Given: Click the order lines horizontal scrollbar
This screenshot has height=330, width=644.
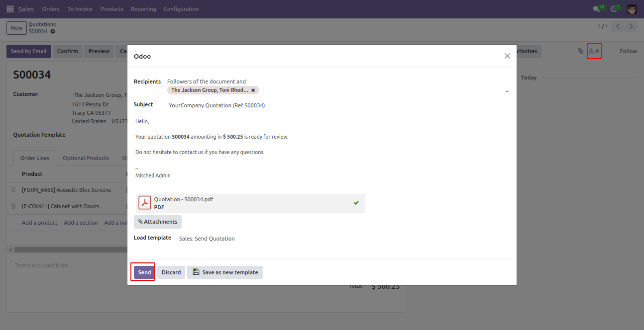Looking at the screenshot, I should (70, 249).
